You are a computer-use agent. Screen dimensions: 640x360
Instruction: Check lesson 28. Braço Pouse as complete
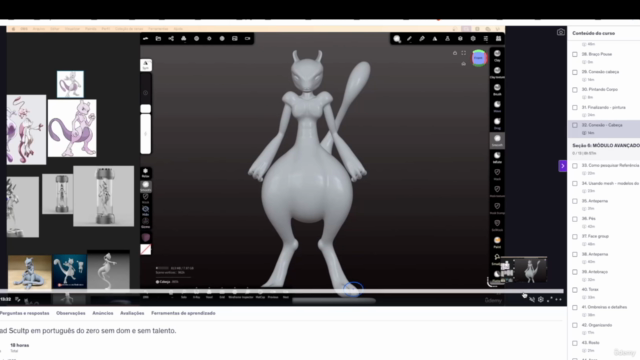[x=575, y=54]
